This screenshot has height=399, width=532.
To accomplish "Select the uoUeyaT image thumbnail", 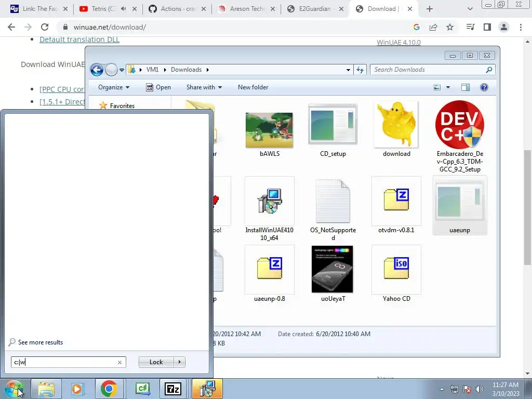I will (332, 269).
